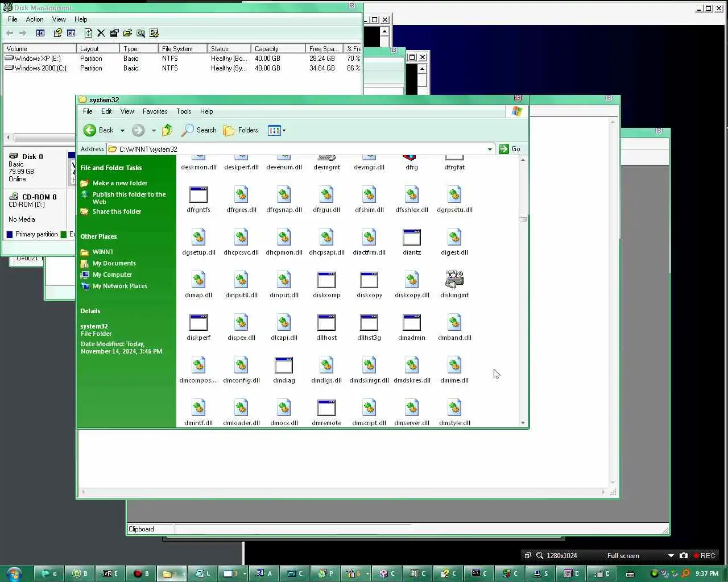Toggle the Folders pane in Explorer
The height and width of the screenshot is (582, 728).
(x=241, y=130)
